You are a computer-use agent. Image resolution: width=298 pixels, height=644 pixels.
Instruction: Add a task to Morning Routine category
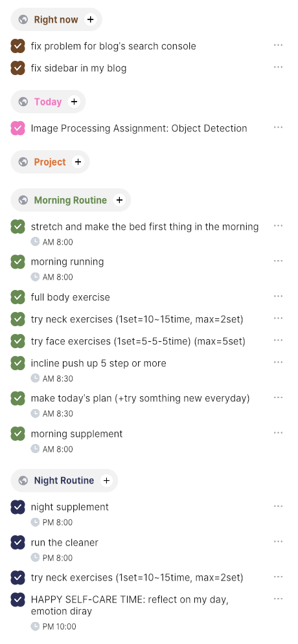click(119, 200)
